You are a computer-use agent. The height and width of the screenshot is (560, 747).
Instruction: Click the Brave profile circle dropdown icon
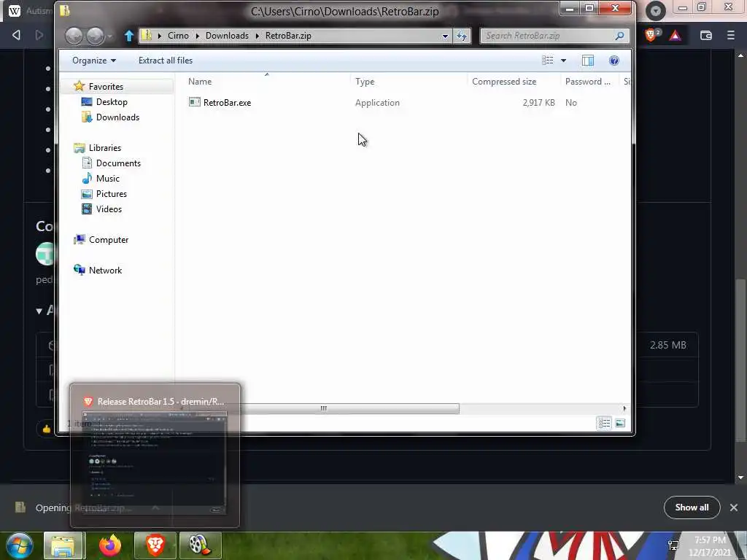click(x=656, y=10)
